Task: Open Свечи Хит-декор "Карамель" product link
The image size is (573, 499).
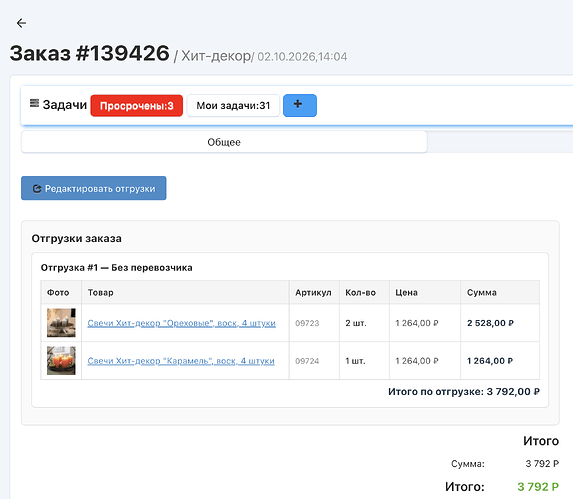Action: [181, 361]
